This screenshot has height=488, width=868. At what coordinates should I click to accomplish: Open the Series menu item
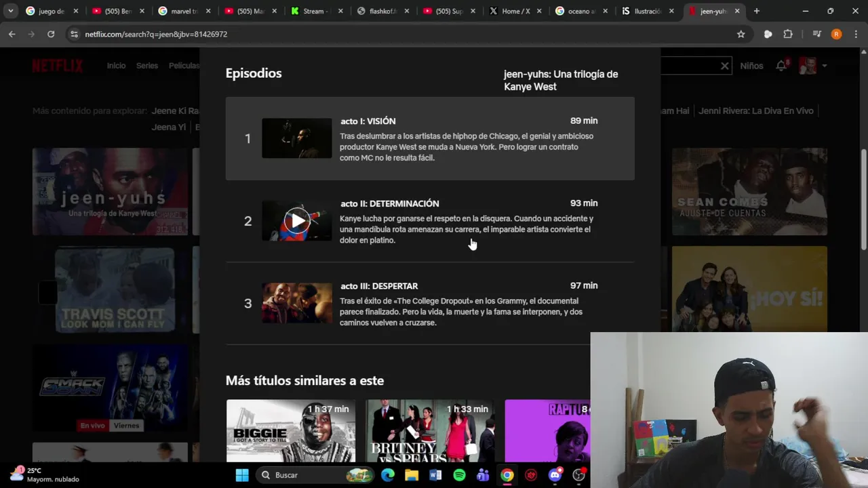tap(147, 66)
